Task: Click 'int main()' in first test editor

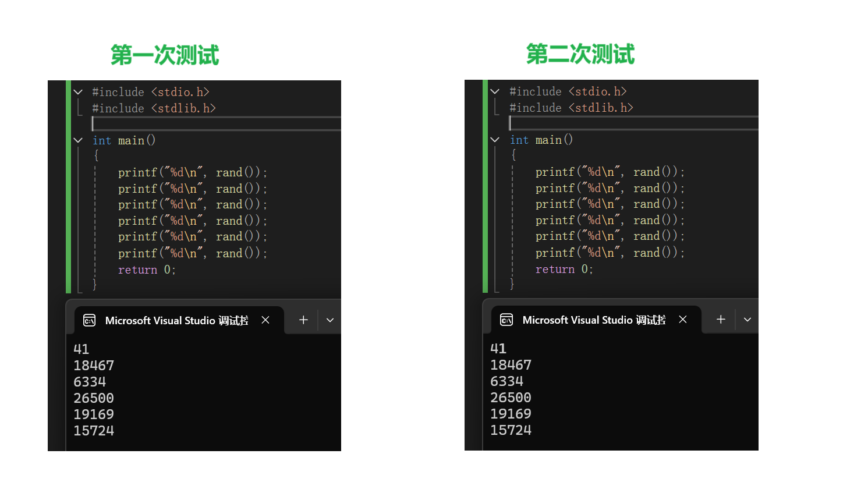Action: (124, 140)
